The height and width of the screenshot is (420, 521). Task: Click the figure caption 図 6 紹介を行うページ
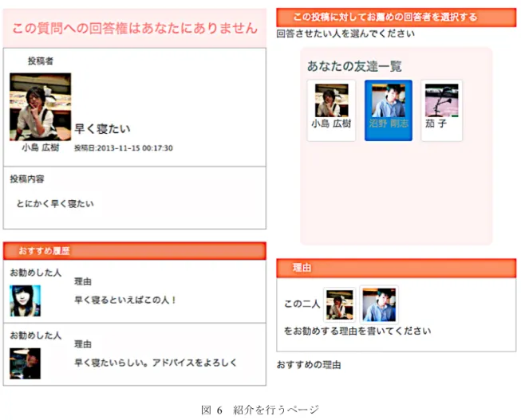[x=260, y=410]
